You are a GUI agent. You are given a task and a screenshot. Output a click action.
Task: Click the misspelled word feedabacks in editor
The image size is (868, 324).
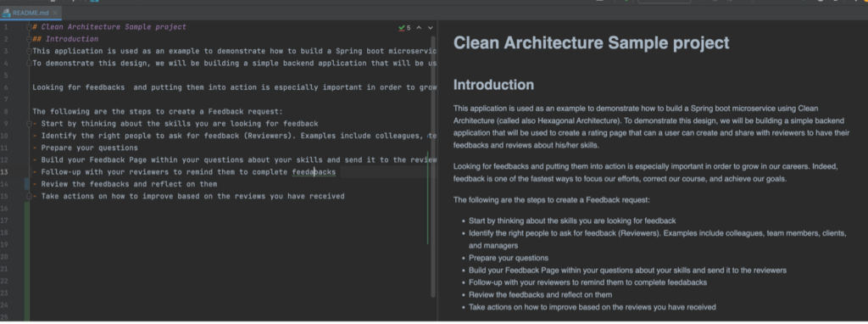314,172
